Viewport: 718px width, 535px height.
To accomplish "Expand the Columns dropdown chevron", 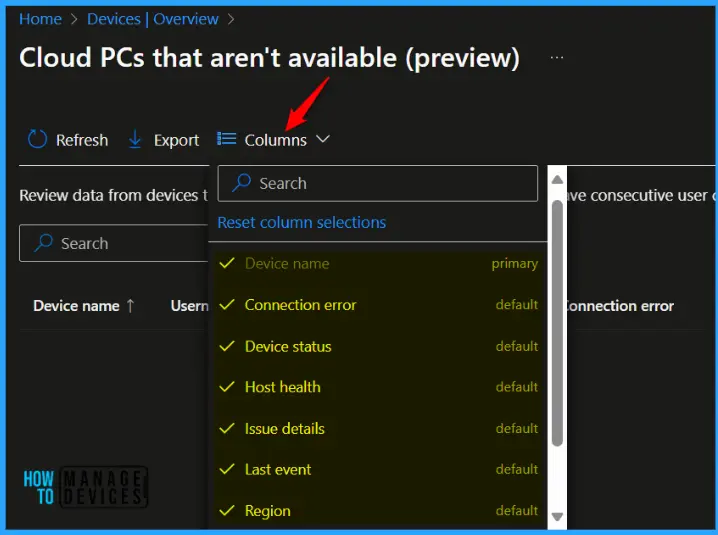I will coord(323,139).
